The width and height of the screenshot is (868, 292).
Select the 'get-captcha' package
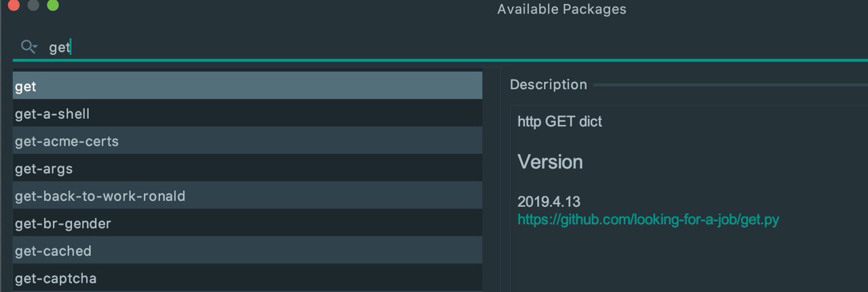pyautogui.click(x=248, y=278)
